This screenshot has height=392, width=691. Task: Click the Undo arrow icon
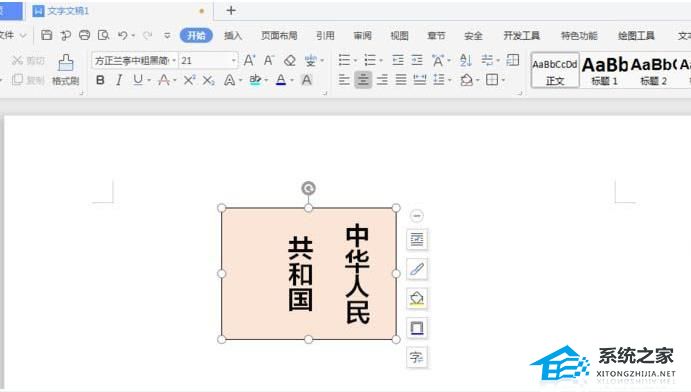coord(123,35)
